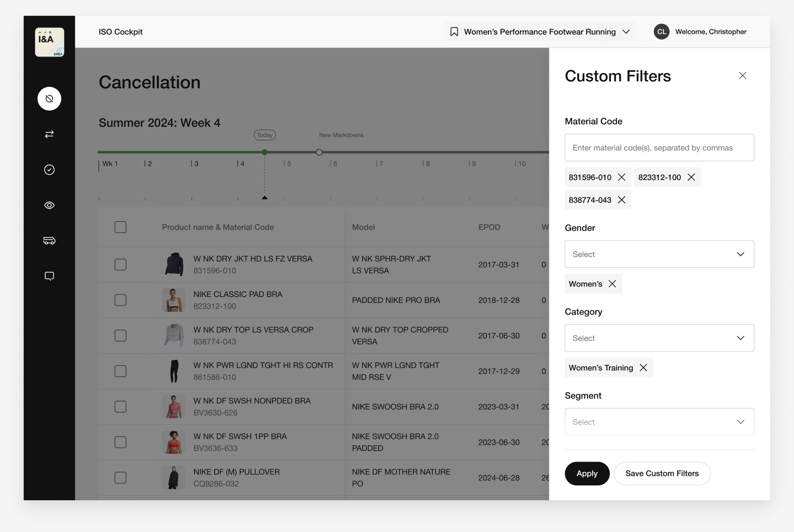Click the green timeline progress bar

181,152
